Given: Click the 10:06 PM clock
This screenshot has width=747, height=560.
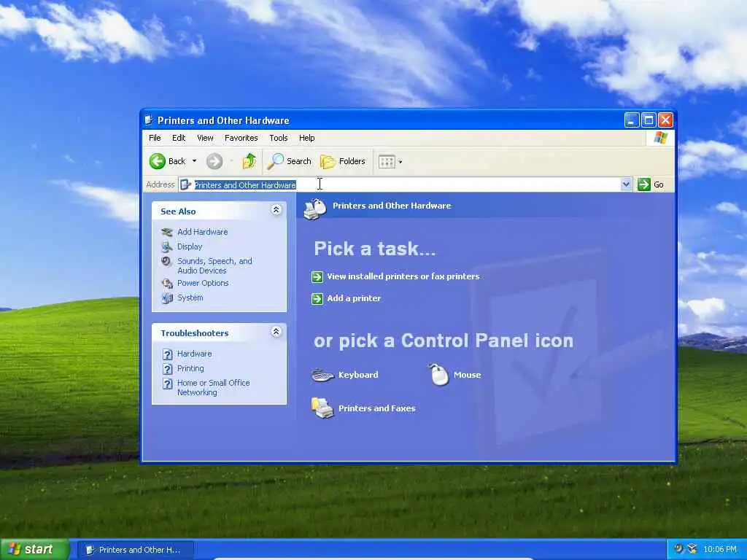Looking at the screenshot, I should click(x=720, y=549).
